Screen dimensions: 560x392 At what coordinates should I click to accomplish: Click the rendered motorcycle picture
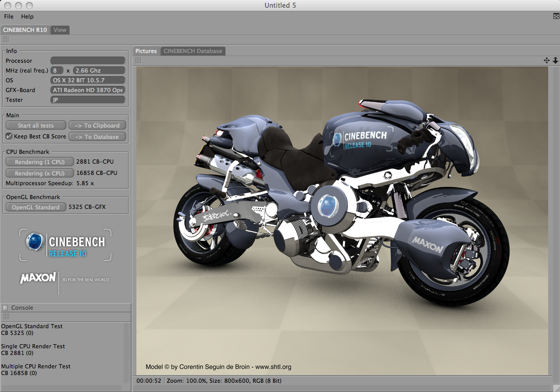tap(342, 221)
